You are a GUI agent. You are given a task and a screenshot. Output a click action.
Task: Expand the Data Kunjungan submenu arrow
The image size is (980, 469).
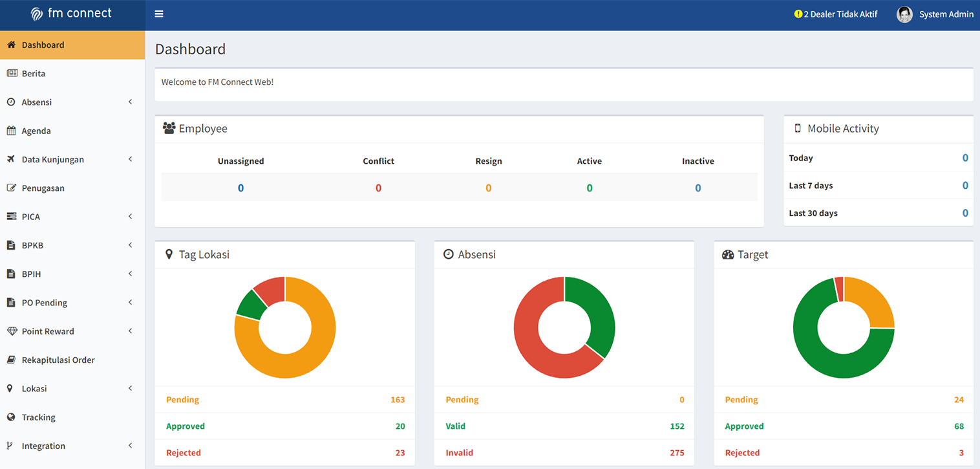(x=130, y=159)
